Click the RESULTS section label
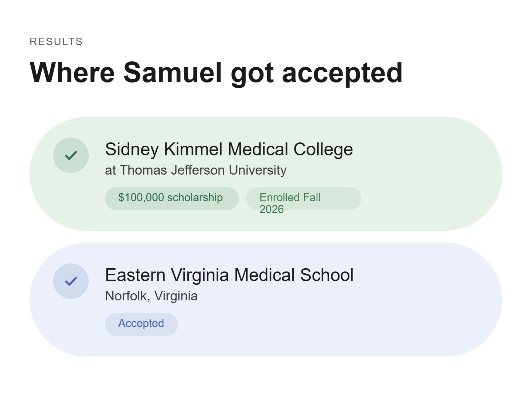532x398 pixels. tap(56, 41)
